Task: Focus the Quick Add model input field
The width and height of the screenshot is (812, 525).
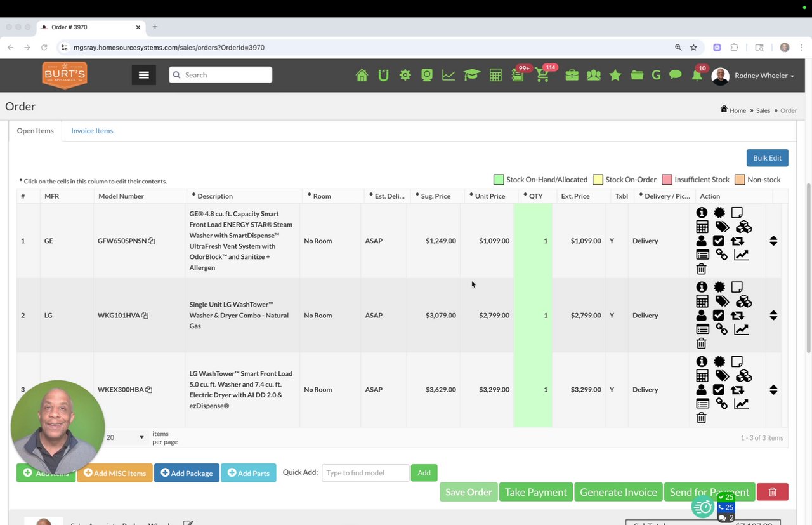Action: tap(365, 473)
